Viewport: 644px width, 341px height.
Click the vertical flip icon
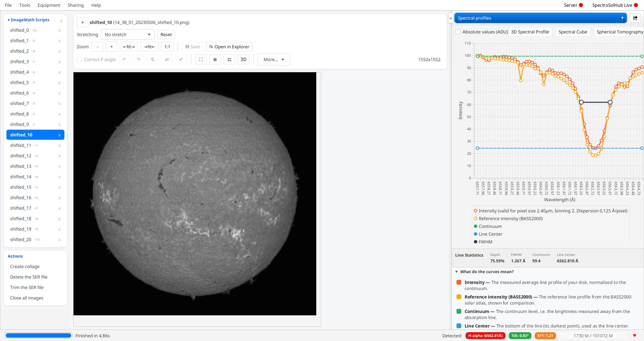(x=153, y=59)
